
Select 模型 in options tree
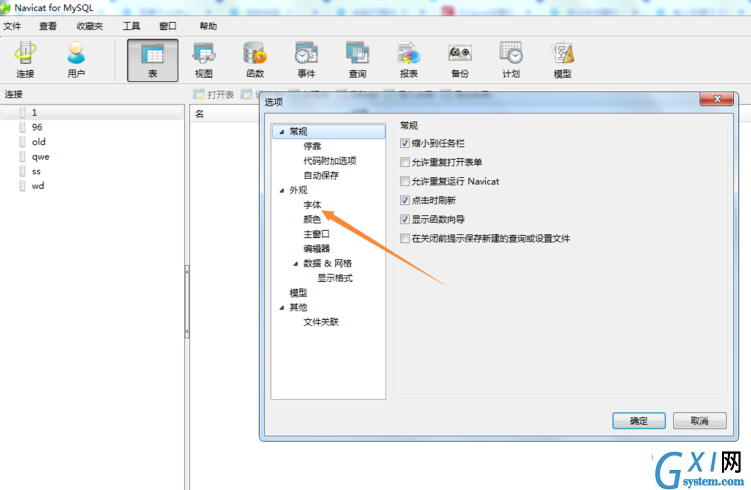298,293
